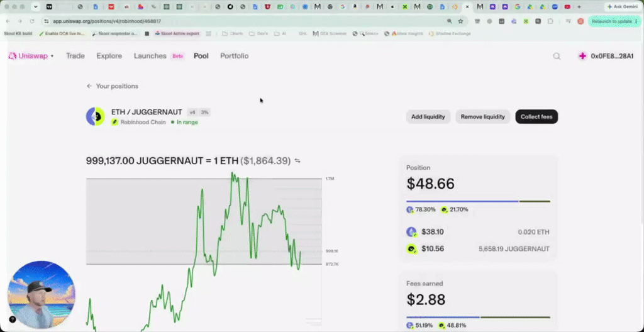Click the ETH icon next to 78.30%
Viewport: 644px width, 332px height.
pyautogui.click(x=410, y=209)
